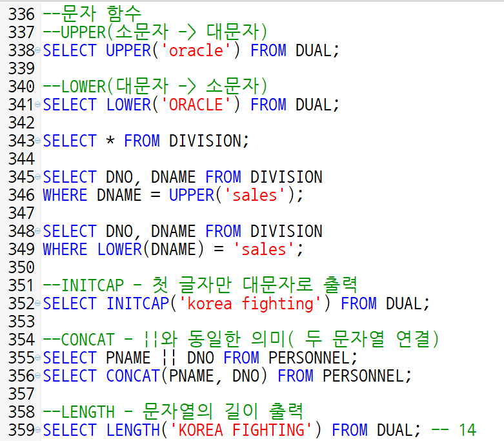Image resolution: width=504 pixels, height=441 pixels.
Task: Click the string 'oracle' on line 338
Action: point(196,50)
